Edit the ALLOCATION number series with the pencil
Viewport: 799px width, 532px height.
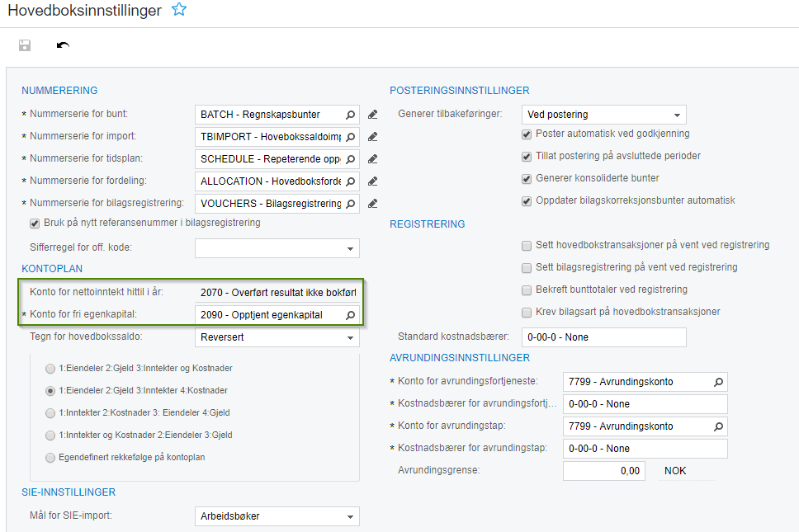[x=372, y=181]
